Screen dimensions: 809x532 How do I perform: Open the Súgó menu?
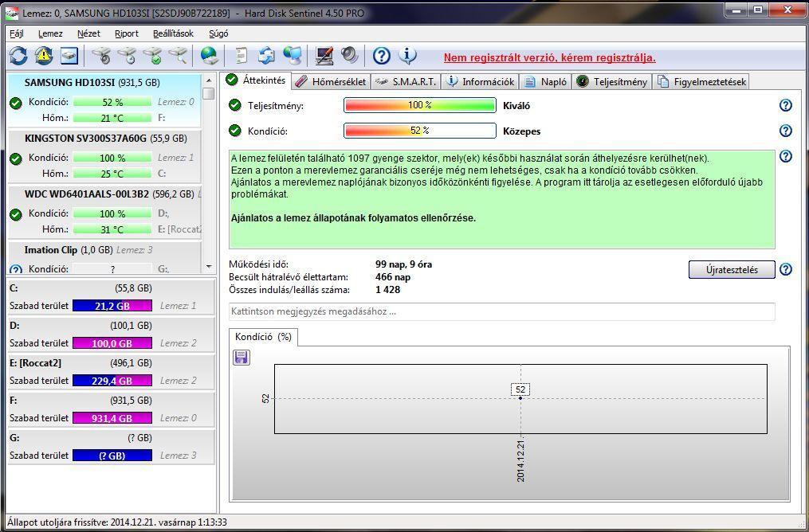click(218, 33)
